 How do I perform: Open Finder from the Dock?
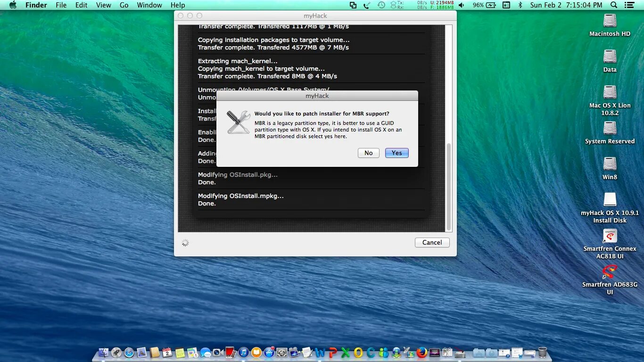[x=103, y=353]
